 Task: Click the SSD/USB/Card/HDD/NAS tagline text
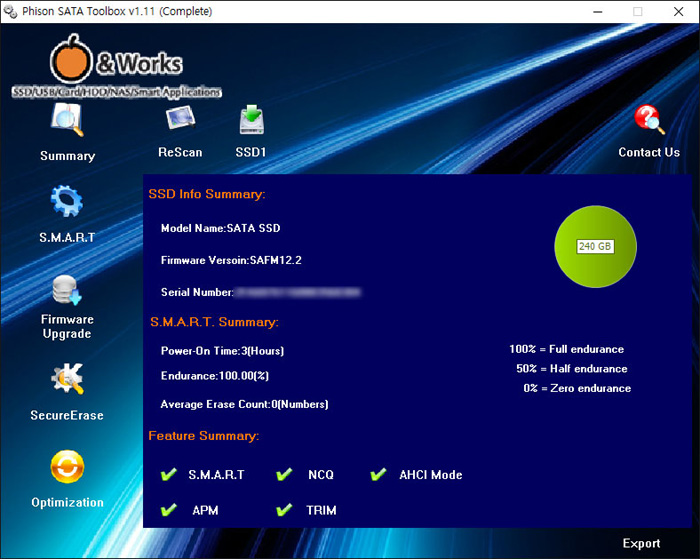tap(117, 92)
